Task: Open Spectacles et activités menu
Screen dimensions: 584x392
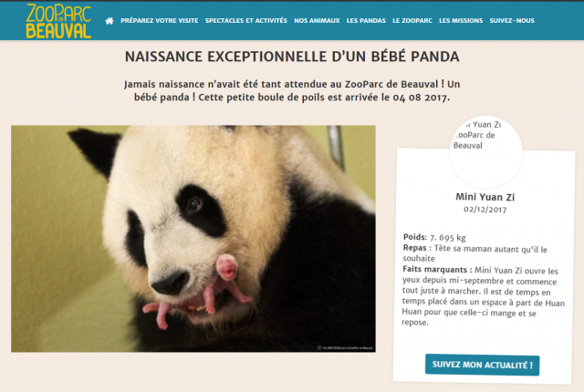Action: [x=246, y=21]
